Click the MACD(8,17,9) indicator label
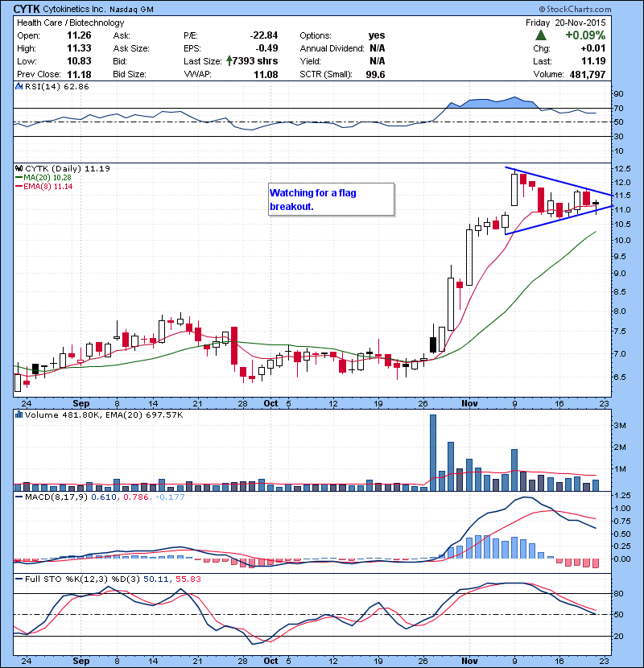This screenshot has height=668, width=644. pos(56,497)
